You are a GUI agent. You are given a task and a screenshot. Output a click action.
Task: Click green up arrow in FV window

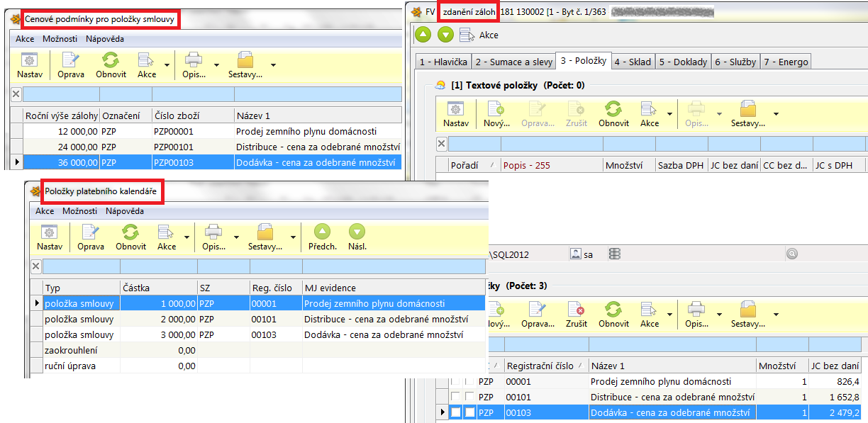point(423,34)
